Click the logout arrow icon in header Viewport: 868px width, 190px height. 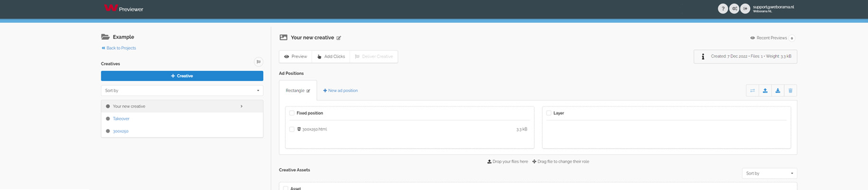(x=745, y=9)
